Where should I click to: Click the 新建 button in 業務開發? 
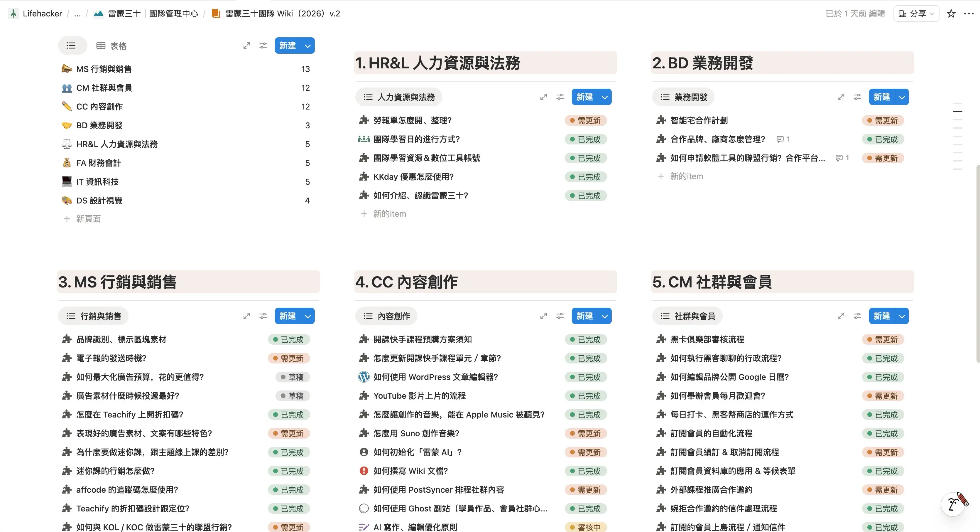pyautogui.click(x=881, y=97)
